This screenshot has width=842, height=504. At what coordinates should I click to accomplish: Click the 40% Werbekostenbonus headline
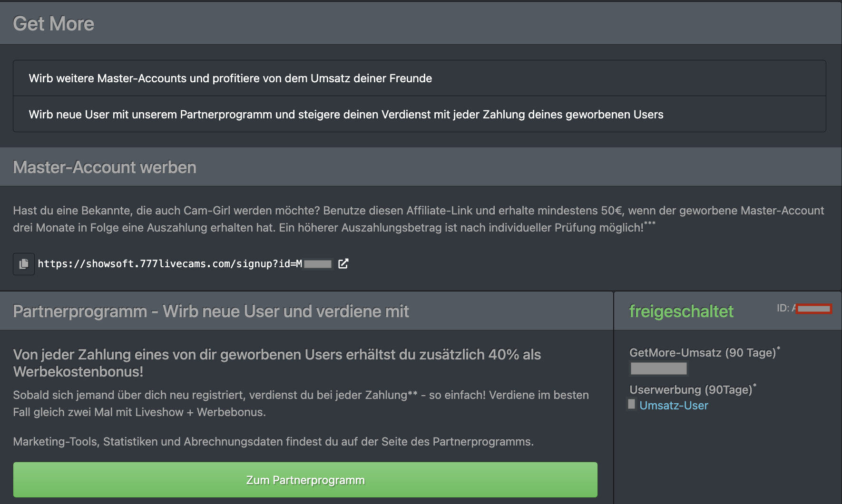[277, 363]
